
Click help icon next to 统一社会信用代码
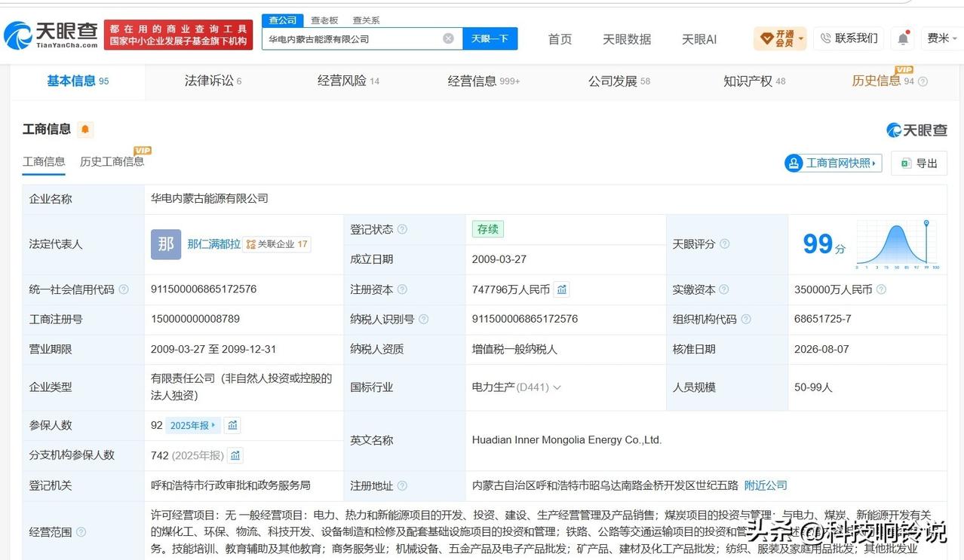pyautogui.click(x=124, y=289)
